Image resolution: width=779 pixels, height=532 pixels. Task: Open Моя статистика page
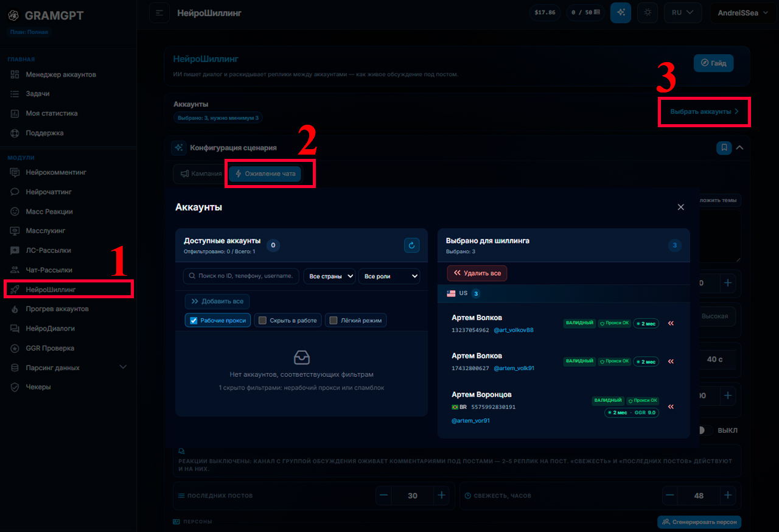(x=52, y=113)
